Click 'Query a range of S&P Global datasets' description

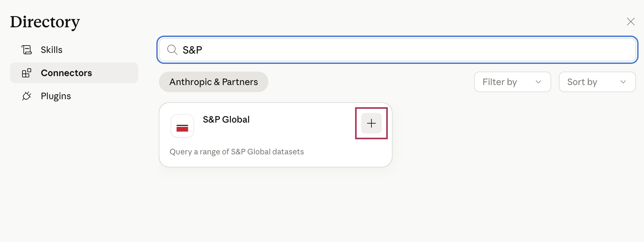click(237, 151)
